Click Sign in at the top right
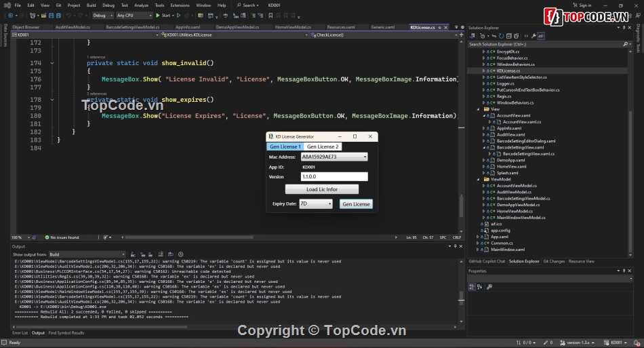 pos(582,5)
